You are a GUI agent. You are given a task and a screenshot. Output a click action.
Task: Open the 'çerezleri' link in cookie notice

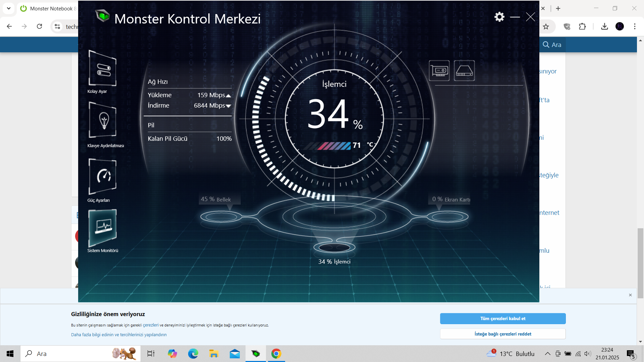click(x=151, y=325)
